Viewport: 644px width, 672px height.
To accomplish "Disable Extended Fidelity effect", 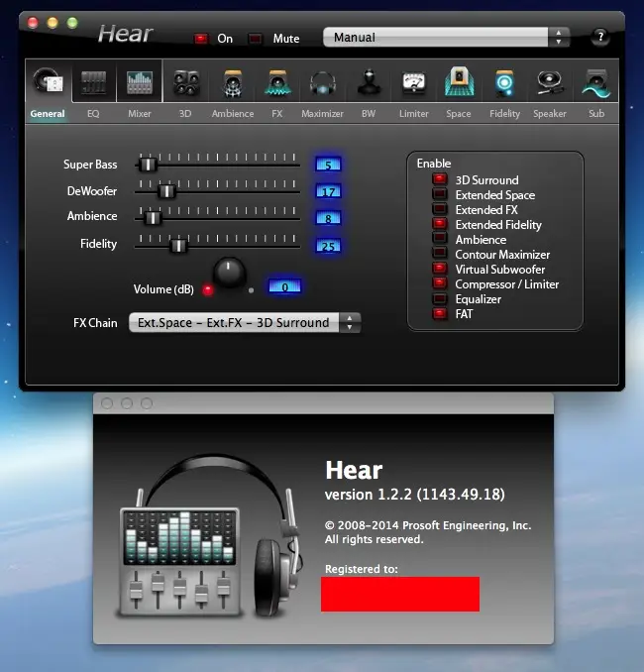I will 440,224.
